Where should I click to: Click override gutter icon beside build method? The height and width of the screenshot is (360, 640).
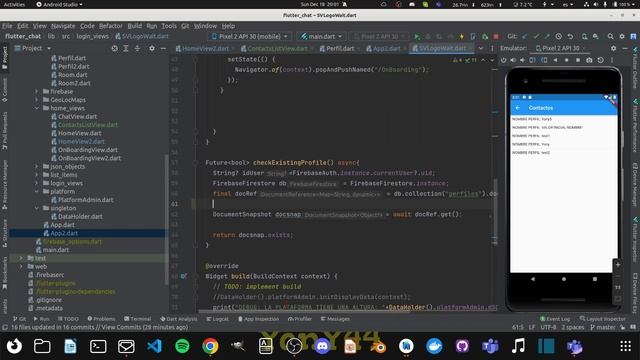tap(184, 276)
